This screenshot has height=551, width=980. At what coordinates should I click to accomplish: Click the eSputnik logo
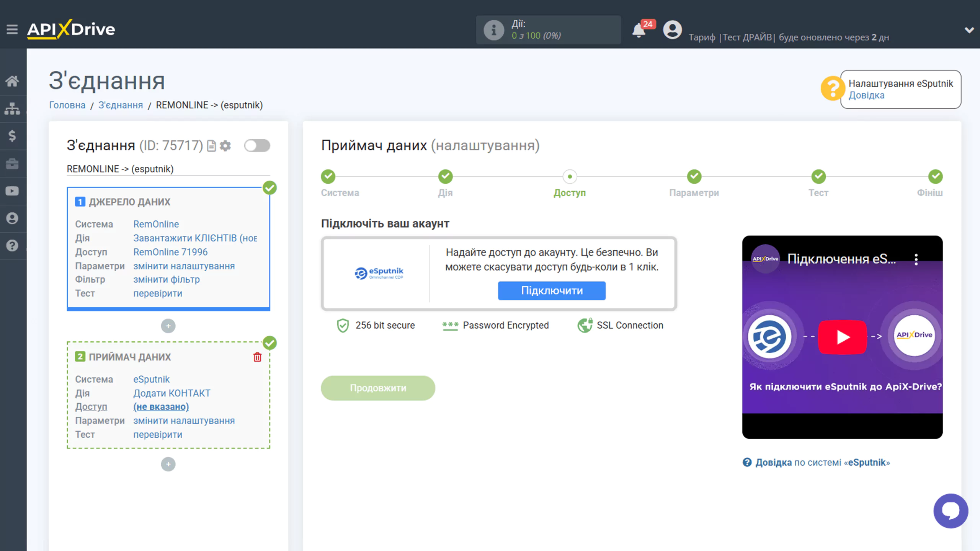tap(379, 273)
